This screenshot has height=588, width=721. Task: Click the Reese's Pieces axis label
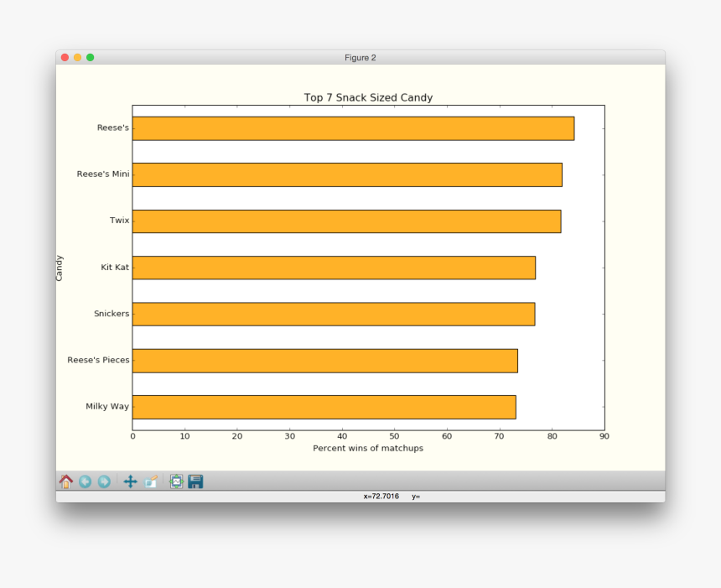98,360
